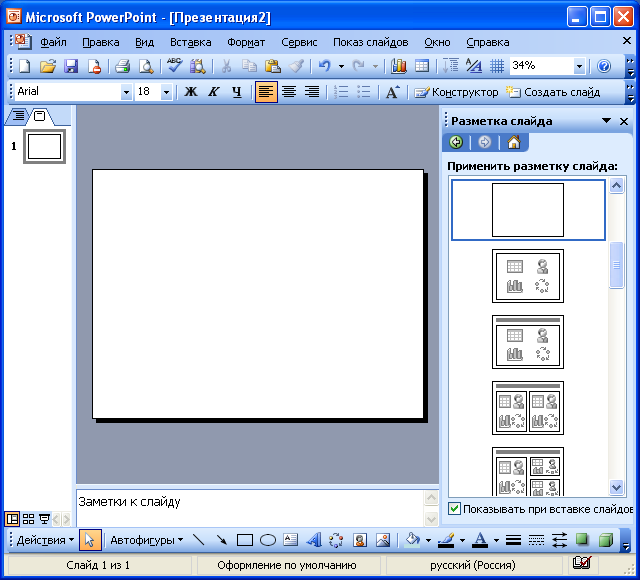Image resolution: width=640 pixels, height=580 pixels.
Task: Go back in the task pane
Action: pyautogui.click(x=456, y=142)
